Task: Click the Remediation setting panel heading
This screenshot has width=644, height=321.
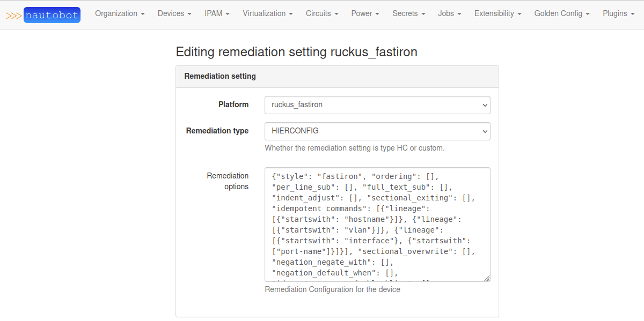Action: (220, 76)
